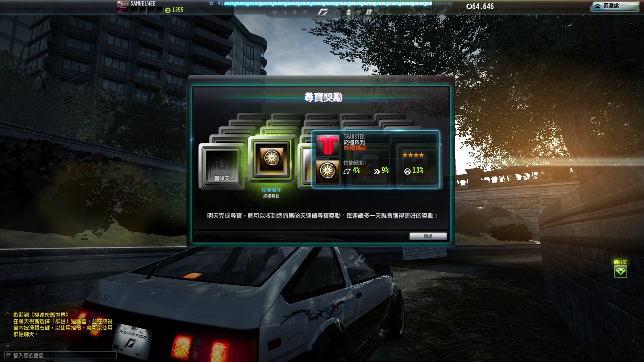Open the Day 67 treasure hunt gem icon
This screenshot has width=644, height=362.
click(620, 272)
